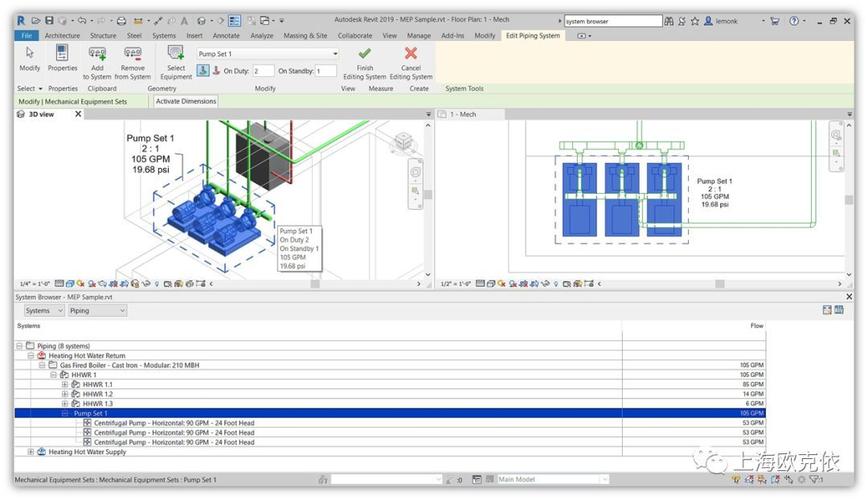This screenshot has width=868, height=500.
Task: Click the 1 - Mech scale 1/2" = 1'-0"
Action: (456, 283)
